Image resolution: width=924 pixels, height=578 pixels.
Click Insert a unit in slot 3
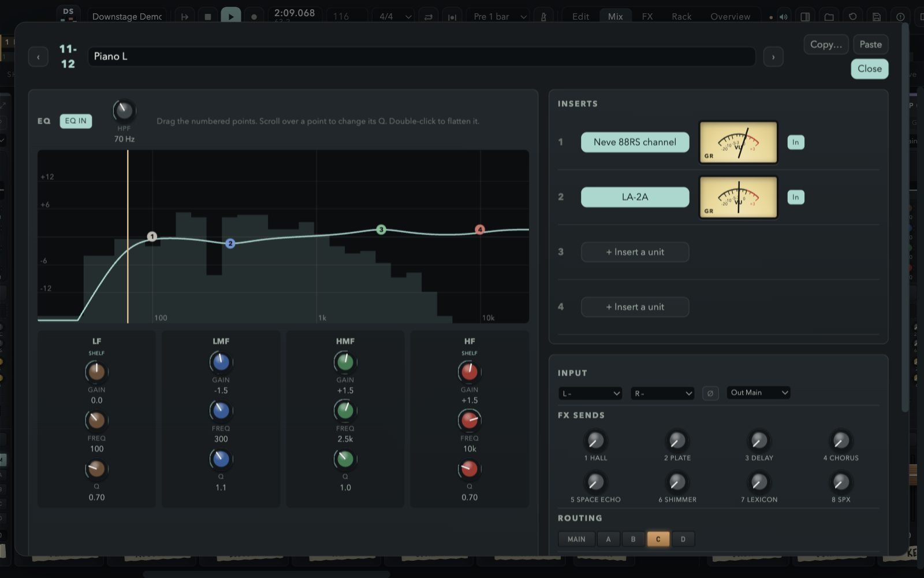click(635, 252)
